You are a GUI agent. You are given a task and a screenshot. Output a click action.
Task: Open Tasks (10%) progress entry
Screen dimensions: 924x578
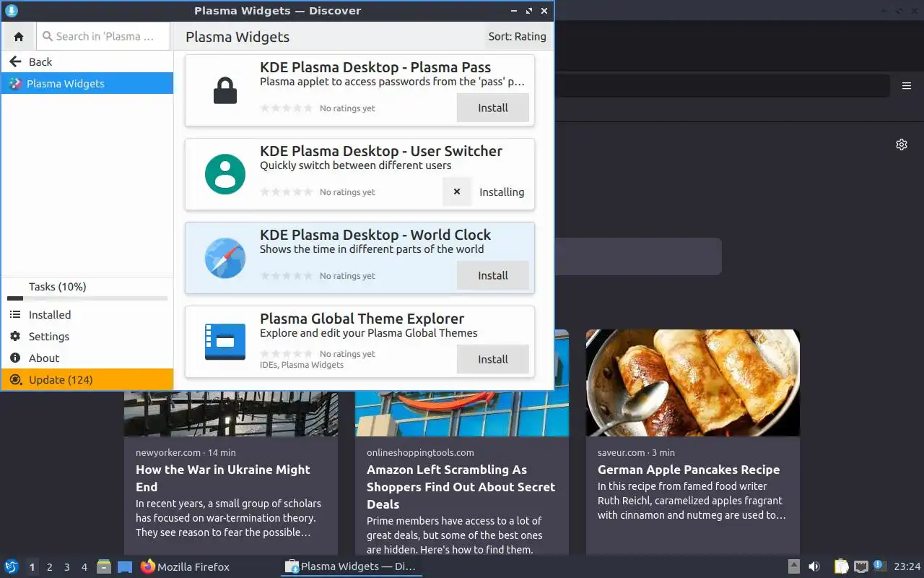[x=87, y=289]
